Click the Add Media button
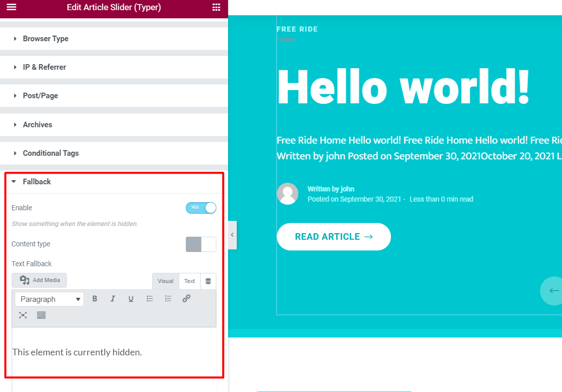This screenshot has height=392, width=562. [39, 280]
